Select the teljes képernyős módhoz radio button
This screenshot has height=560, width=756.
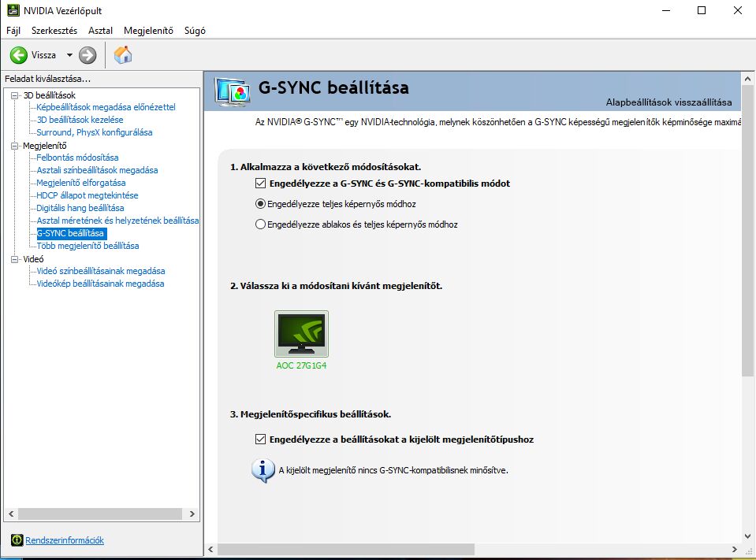point(260,204)
